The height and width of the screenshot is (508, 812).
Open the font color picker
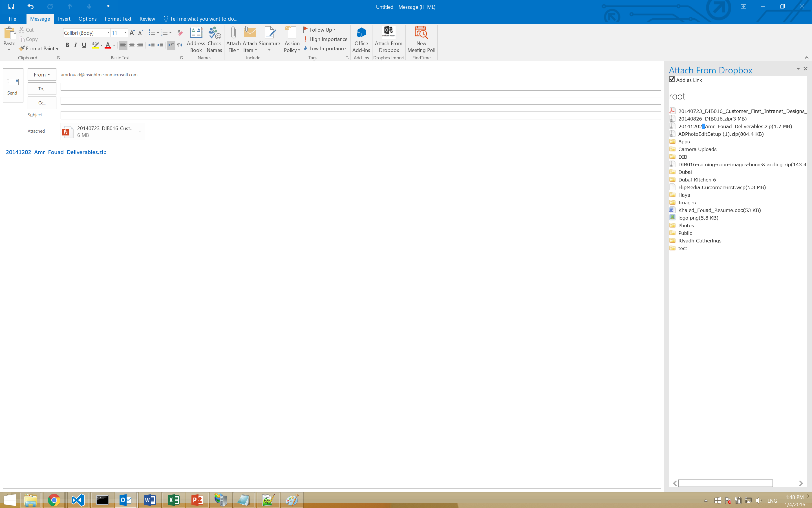pos(114,45)
